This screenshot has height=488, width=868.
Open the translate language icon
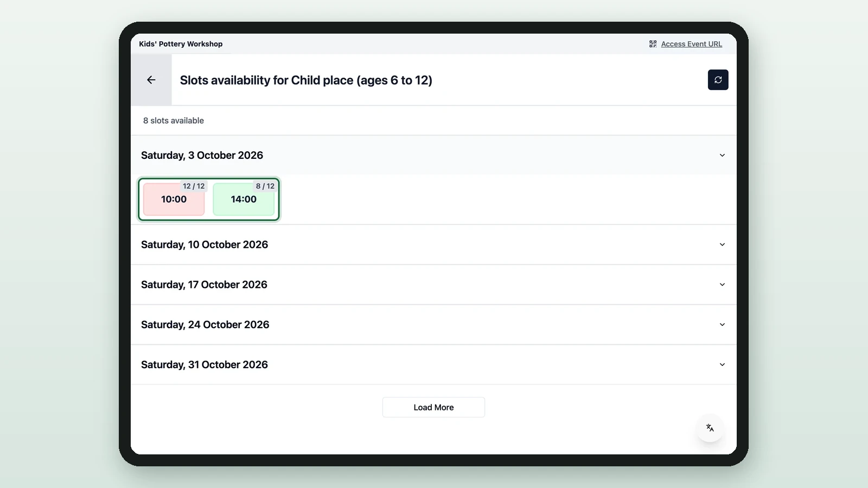(710, 428)
